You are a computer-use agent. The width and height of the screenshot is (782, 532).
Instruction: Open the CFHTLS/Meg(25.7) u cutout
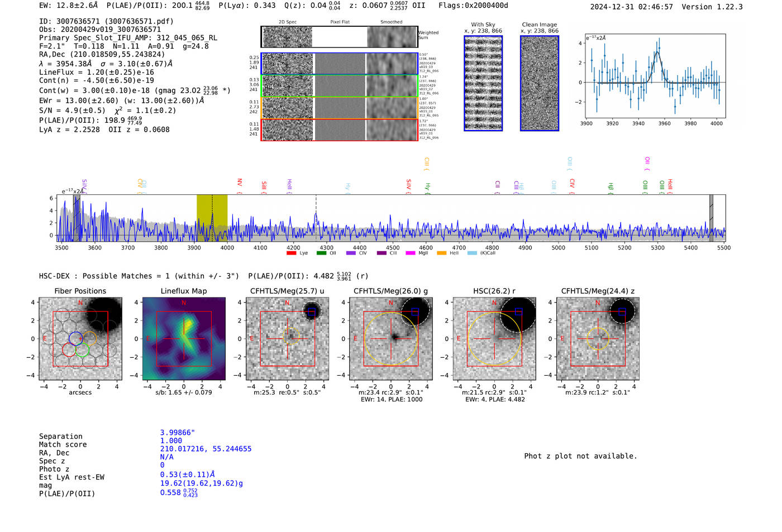pos(287,339)
